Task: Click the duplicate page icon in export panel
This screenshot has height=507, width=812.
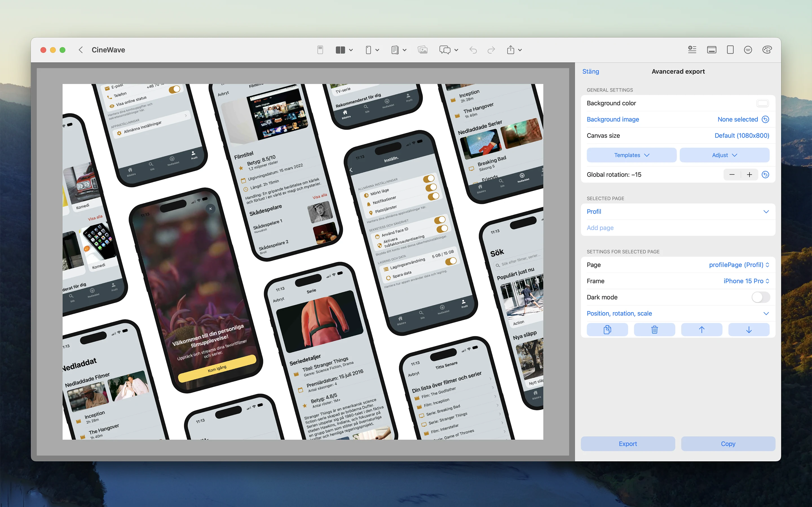Action: 607,330
